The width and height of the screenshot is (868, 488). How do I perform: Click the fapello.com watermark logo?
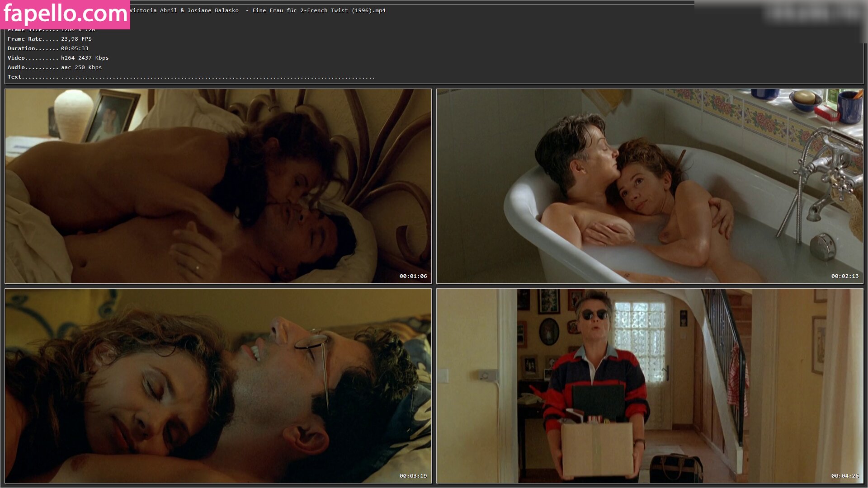[65, 14]
